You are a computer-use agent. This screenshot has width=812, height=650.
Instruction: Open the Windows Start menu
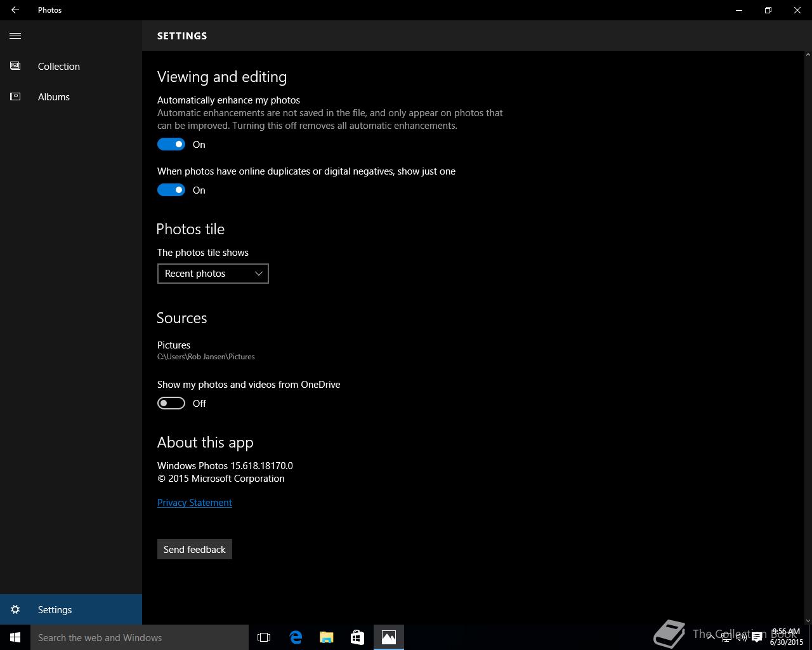pos(15,637)
